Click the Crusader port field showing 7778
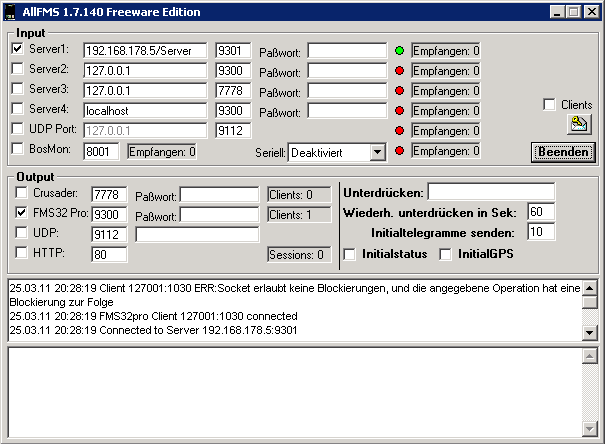Image resolution: width=606 pixels, height=445 pixels. 109,194
